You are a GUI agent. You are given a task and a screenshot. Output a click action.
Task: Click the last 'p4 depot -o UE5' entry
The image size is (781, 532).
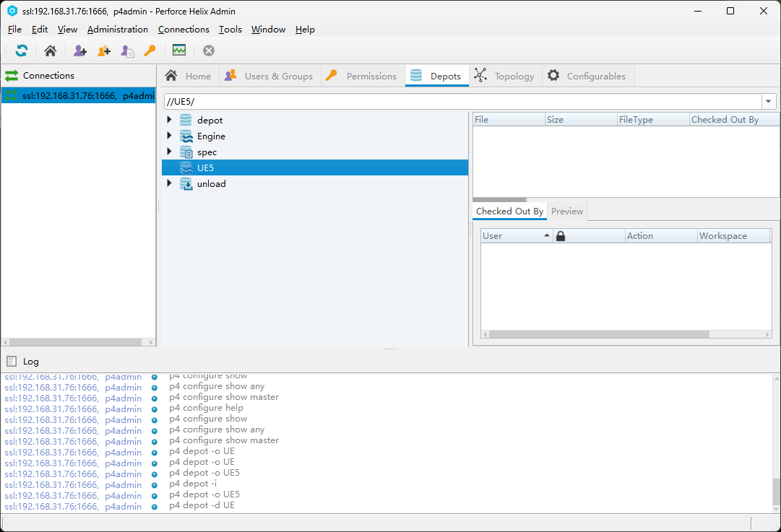click(x=204, y=494)
